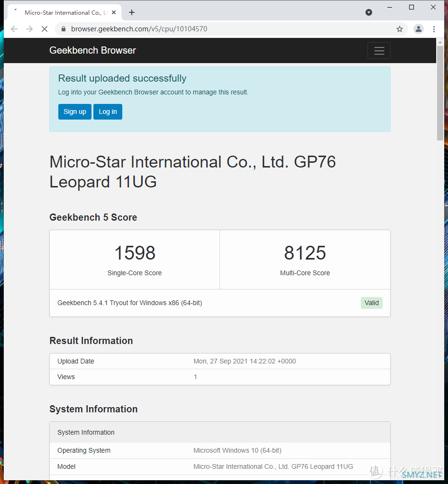Click the Views count value
The image size is (448, 484).
195,377
